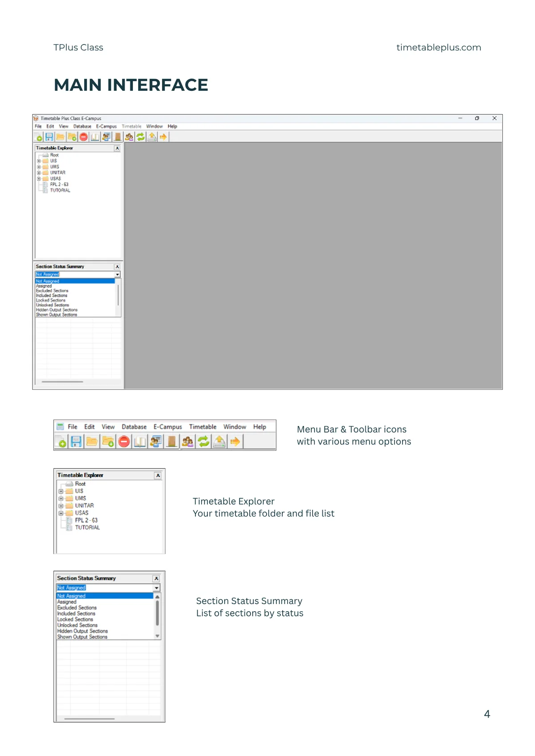Expand the USAS folder in the enlarged Timetable Explorer closeup

(x=61, y=513)
